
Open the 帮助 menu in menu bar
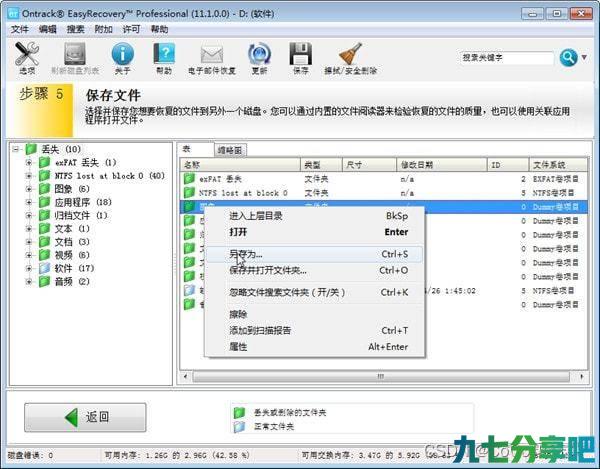[159, 29]
